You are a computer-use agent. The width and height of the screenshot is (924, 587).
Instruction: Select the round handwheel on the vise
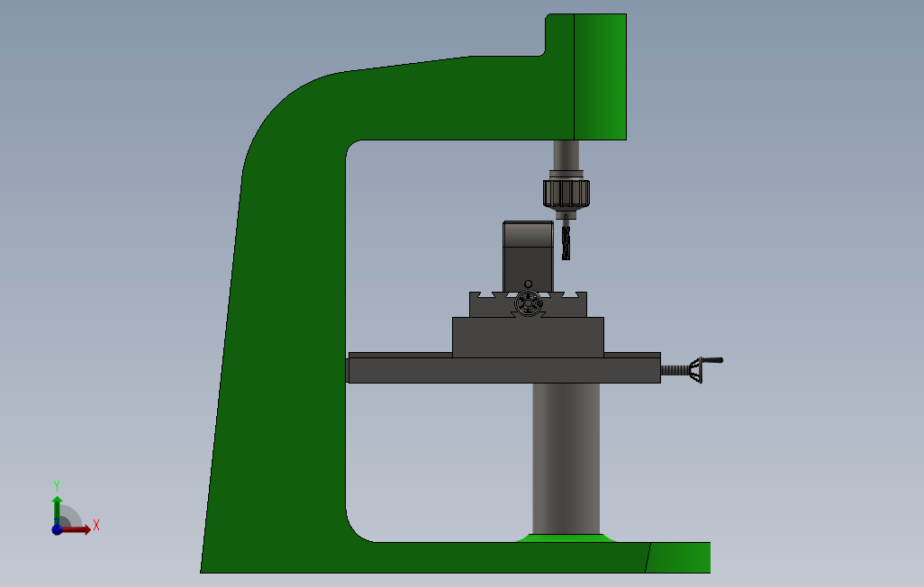[x=528, y=303]
